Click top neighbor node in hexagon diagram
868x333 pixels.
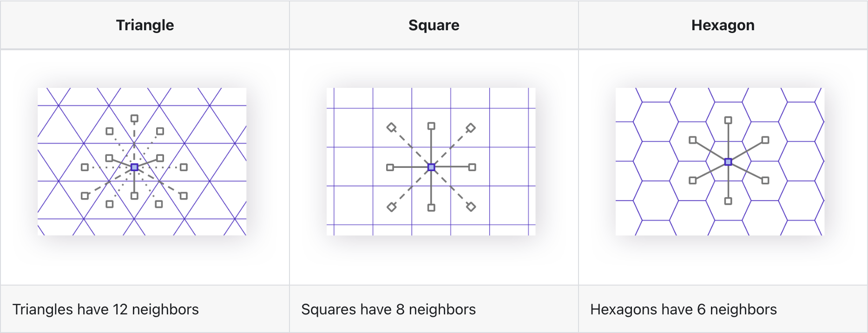pyautogui.click(x=728, y=120)
